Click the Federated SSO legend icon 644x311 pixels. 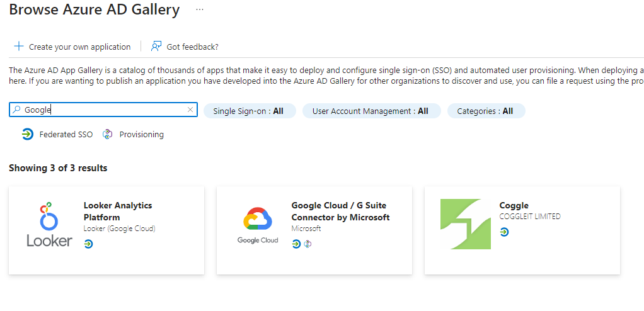pos(28,134)
